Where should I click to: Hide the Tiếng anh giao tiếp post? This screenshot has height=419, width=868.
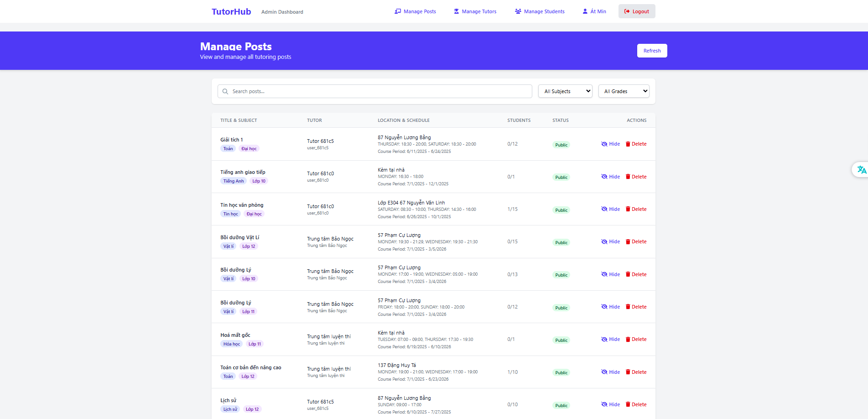click(x=610, y=177)
